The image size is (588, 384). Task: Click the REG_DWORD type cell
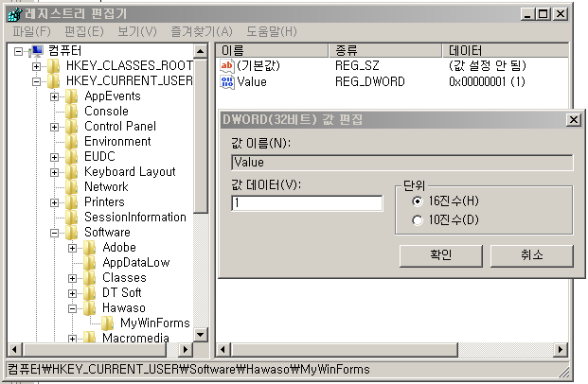pyautogui.click(x=370, y=81)
